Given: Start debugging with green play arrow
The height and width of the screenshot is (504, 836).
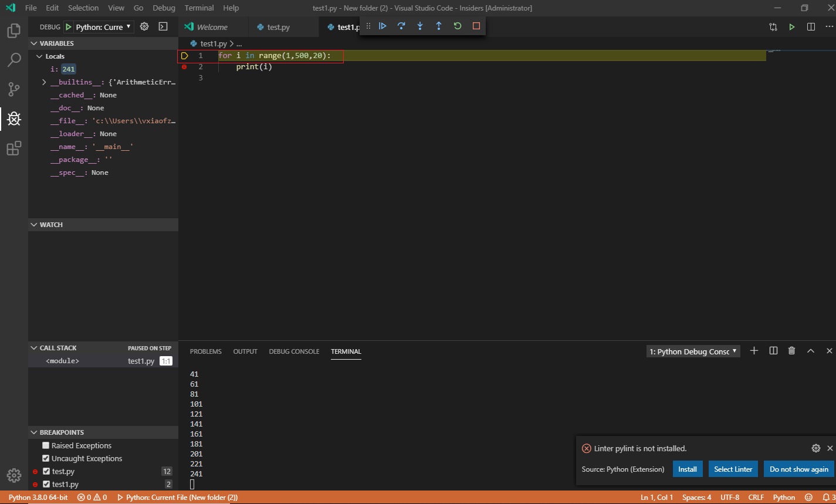Looking at the screenshot, I should coord(69,27).
